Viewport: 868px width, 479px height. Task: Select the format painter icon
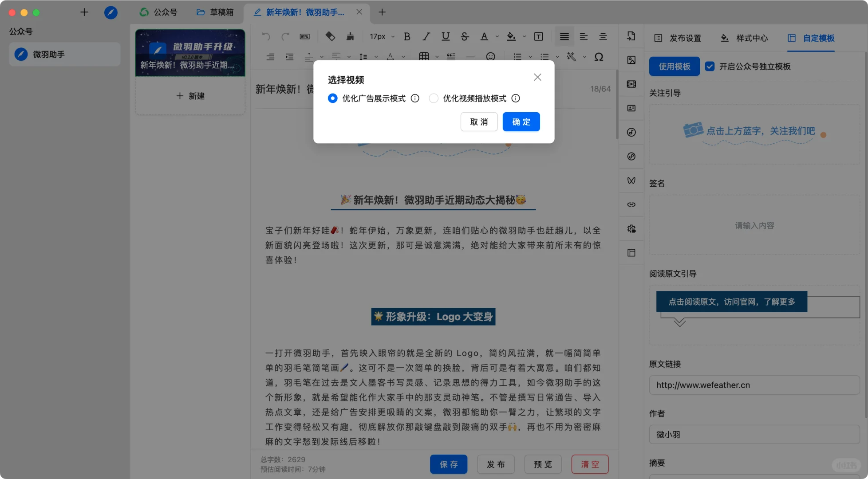click(350, 36)
